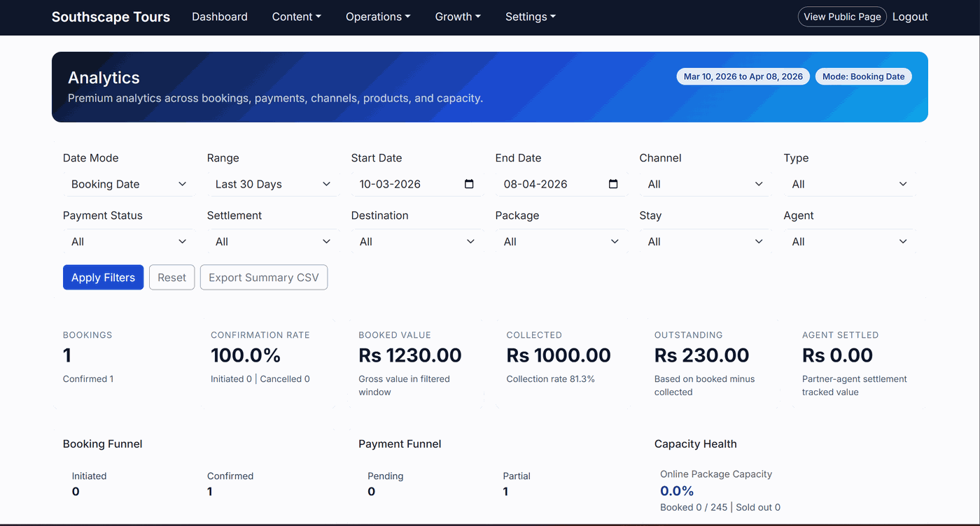Open the End Date calendar picker icon
980x526 pixels.
pyautogui.click(x=613, y=184)
